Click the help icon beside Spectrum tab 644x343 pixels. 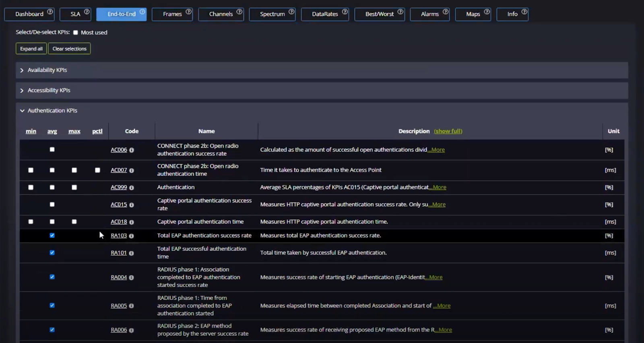pos(291,12)
